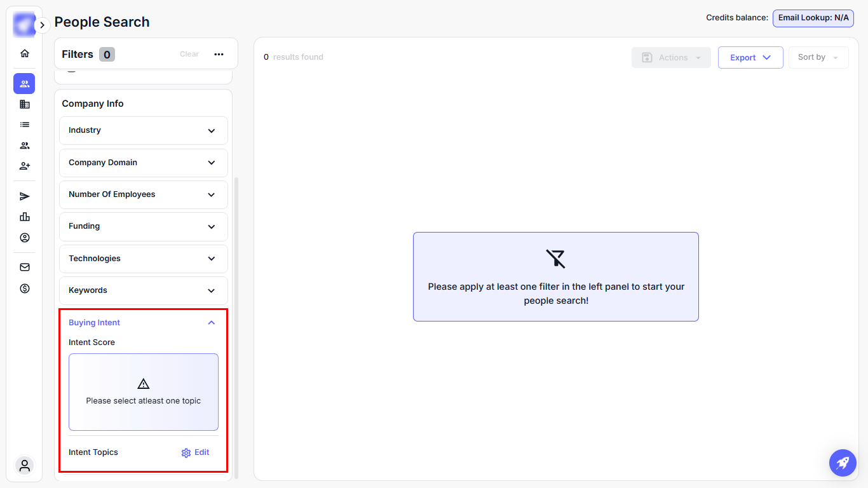The width and height of the screenshot is (868, 488).
Task: Click the filters panel vertical scrollbar
Action: (237, 318)
